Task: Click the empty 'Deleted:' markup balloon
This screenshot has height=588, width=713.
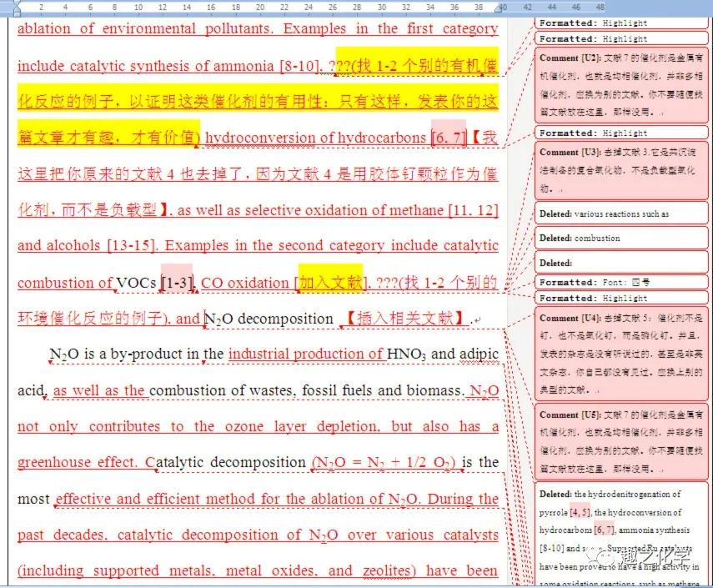Action: tap(620, 261)
